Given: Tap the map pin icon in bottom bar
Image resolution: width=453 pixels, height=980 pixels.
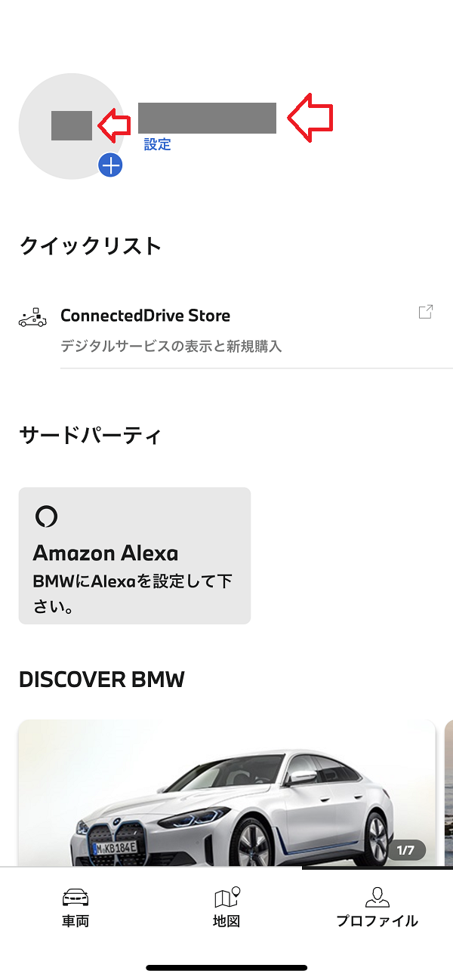Looking at the screenshot, I should 227,897.
